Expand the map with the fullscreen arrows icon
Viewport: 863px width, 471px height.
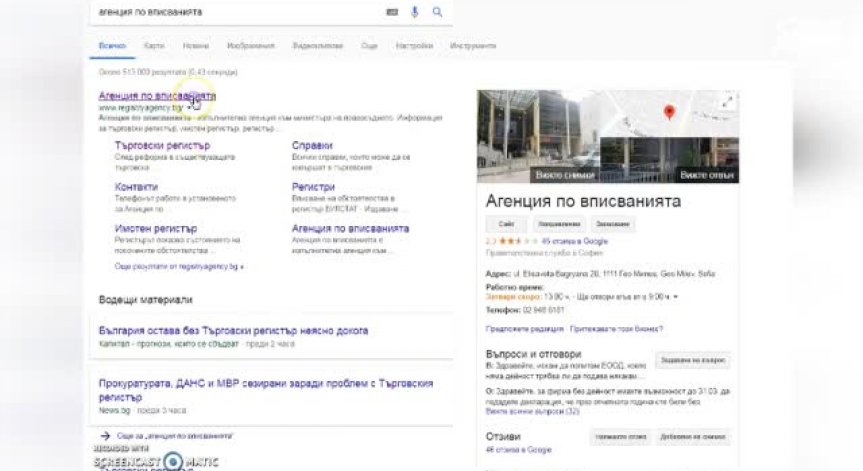tap(728, 102)
